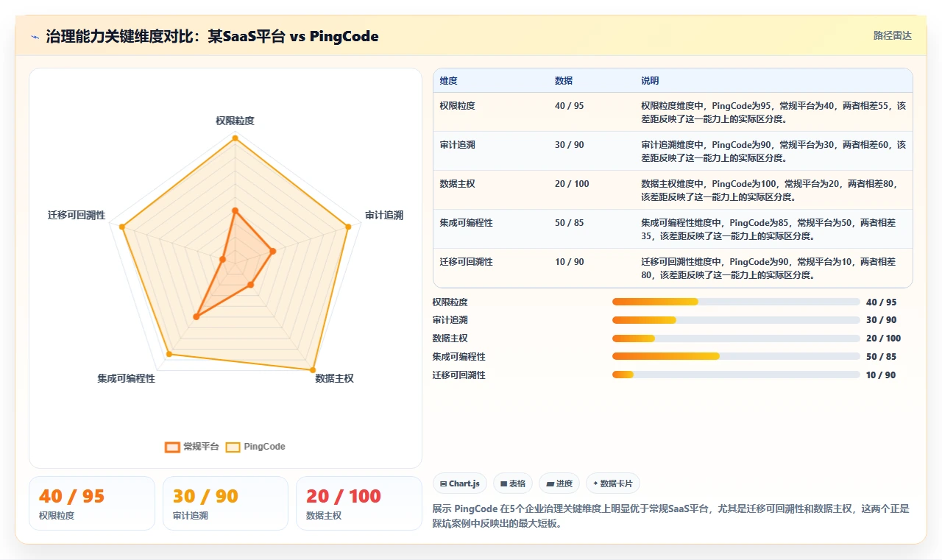Image resolution: width=942 pixels, height=560 pixels.
Task: Select the 数据主权 radar axis label
Action: pos(334,378)
